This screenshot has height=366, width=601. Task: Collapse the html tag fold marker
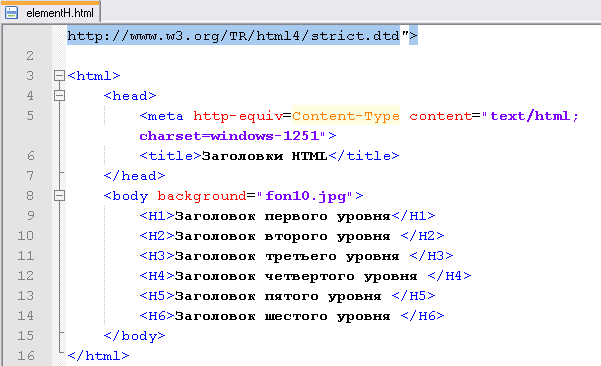(59, 75)
